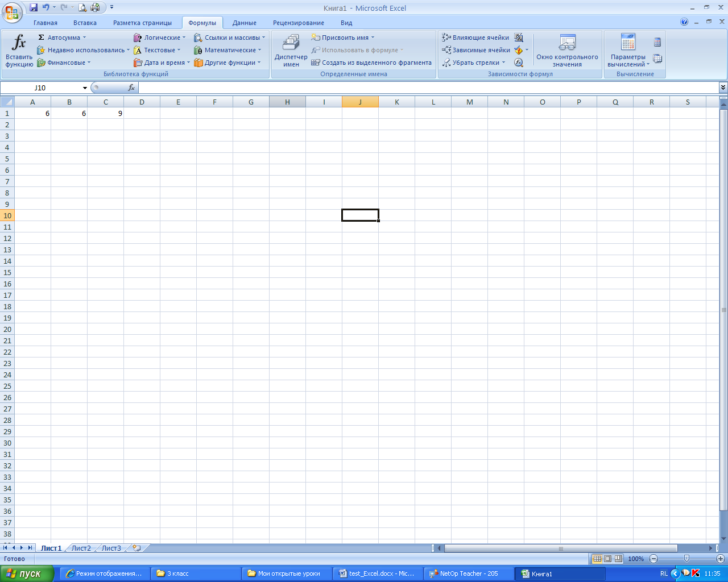Image resolution: width=728 pixels, height=582 pixels.
Task: Click the formula bar fx icon
Action: coord(131,88)
